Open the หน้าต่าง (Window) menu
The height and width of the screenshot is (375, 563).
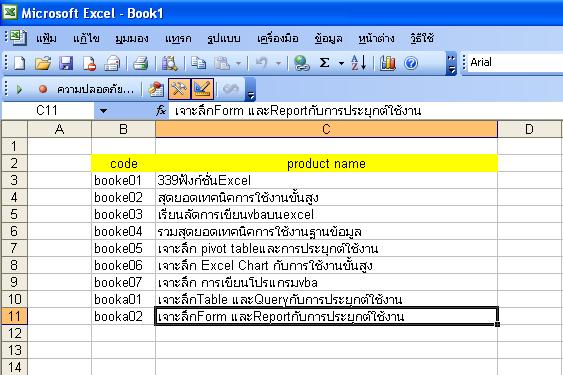pos(376,38)
